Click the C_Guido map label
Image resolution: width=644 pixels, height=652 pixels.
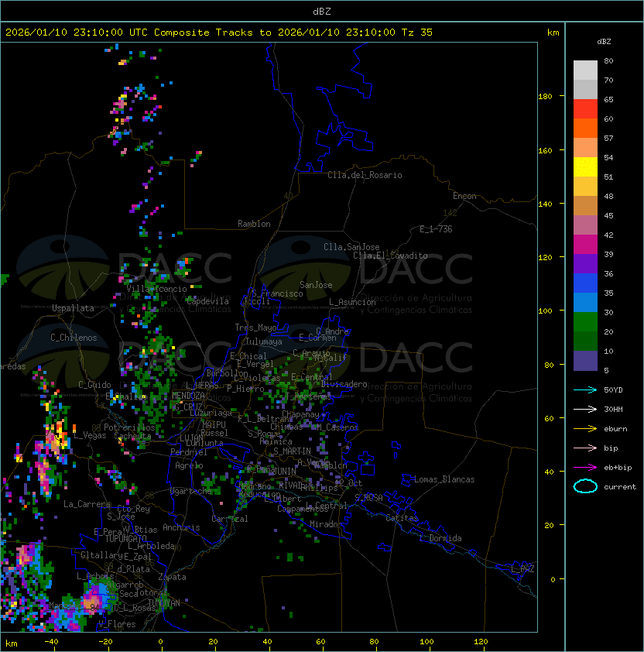pyautogui.click(x=94, y=385)
